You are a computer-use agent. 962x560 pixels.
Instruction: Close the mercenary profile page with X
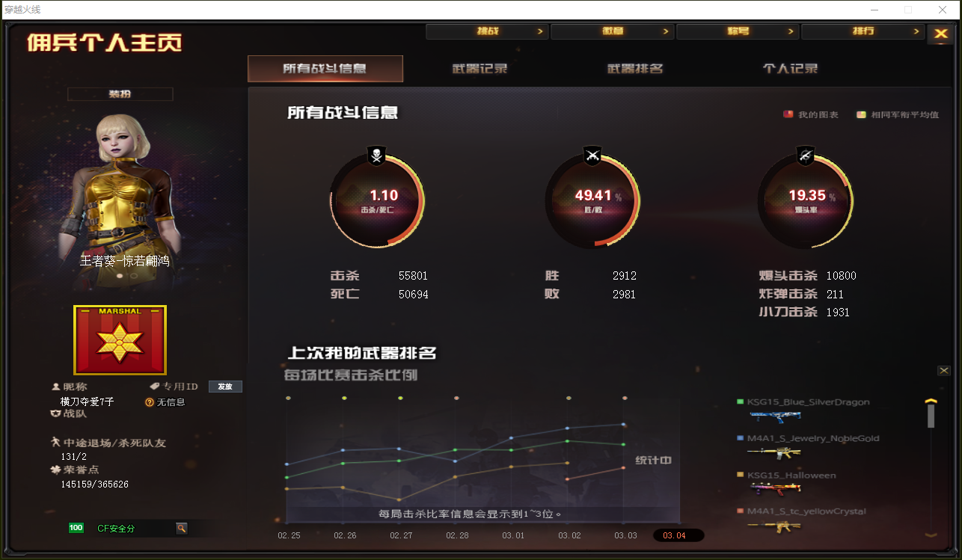[x=940, y=34]
